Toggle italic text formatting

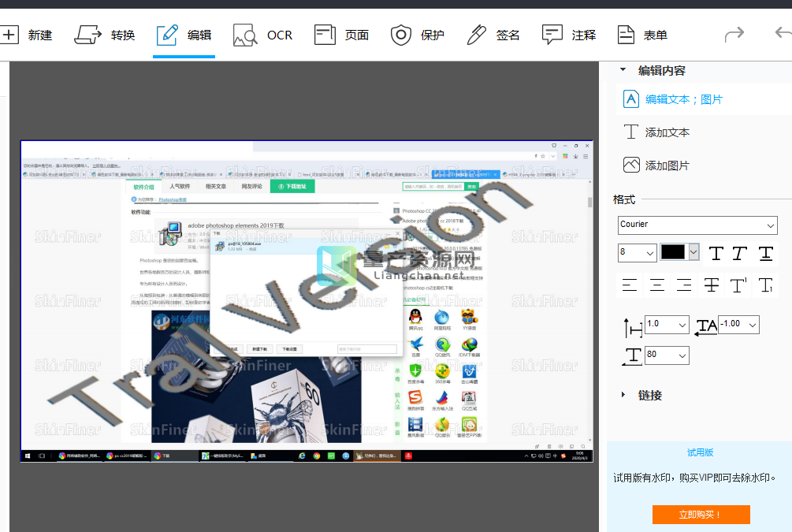pyautogui.click(x=740, y=253)
